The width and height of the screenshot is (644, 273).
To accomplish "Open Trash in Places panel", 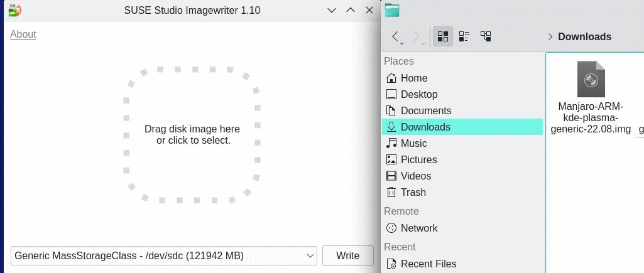I will [462, 192].
